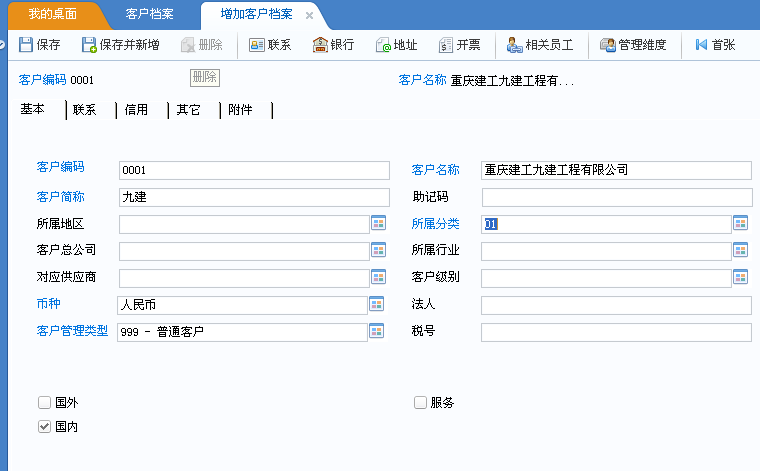The height and width of the screenshot is (471, 760).
Task: Focus the 所属行业 input field
Action: [606, 251]
